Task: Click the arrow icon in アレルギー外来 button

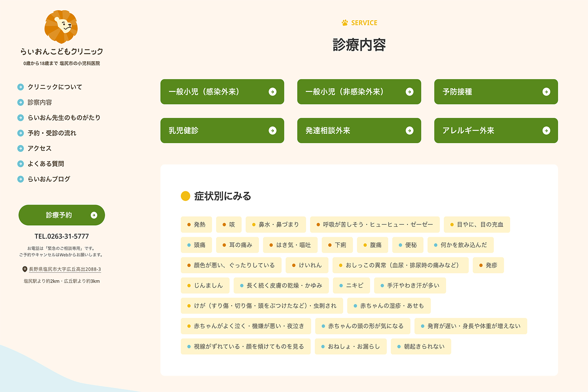Action: [546, 131]
